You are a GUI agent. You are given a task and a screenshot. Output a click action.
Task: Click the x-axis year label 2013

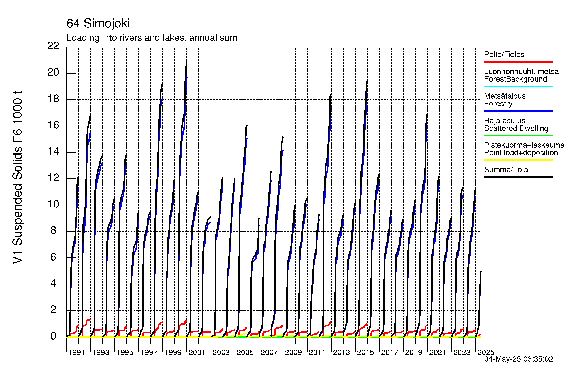(341, 352)
